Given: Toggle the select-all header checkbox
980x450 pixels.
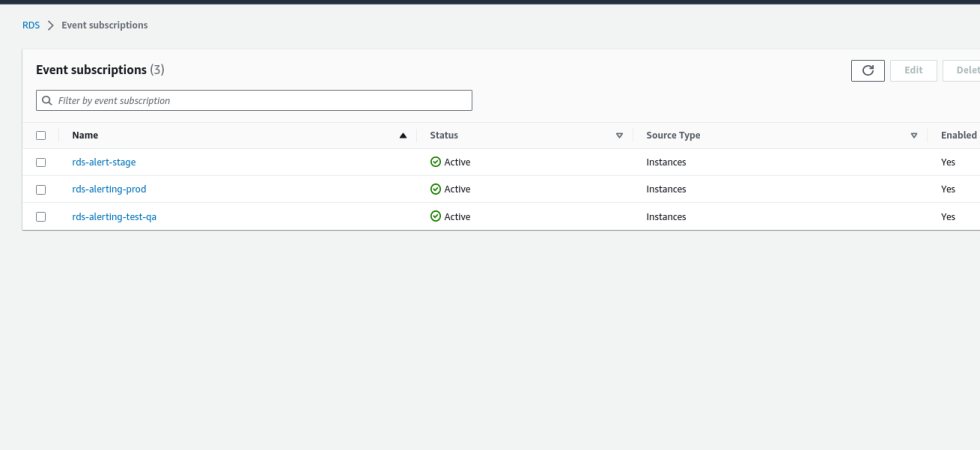Looking at the screenshot, I should [41, 136].
